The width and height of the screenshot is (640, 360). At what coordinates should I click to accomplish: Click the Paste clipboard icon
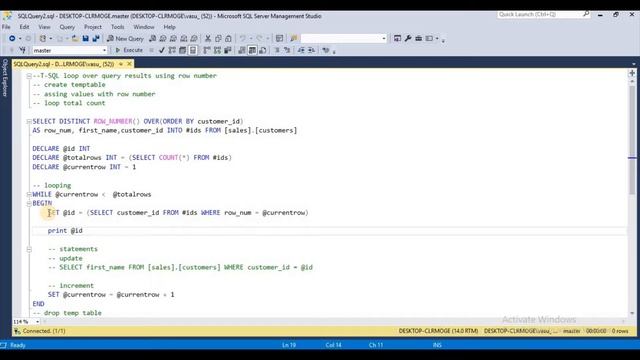[x=228, y=38]
